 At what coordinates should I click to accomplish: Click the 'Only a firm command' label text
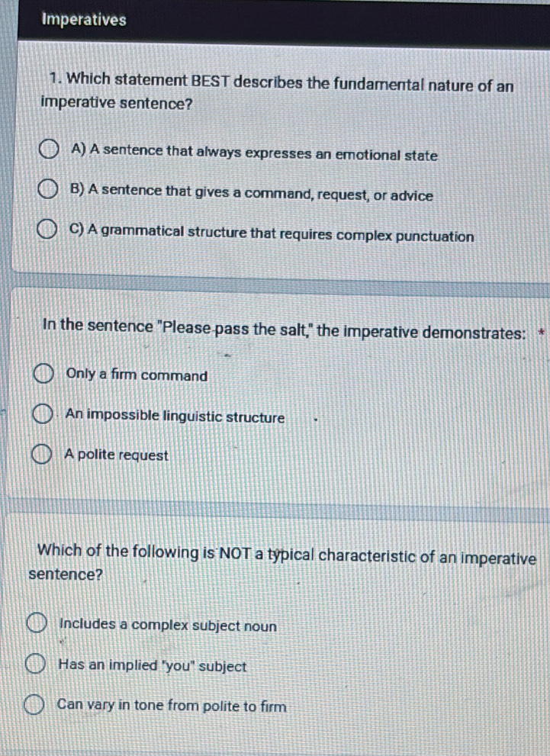coord(137,375)
